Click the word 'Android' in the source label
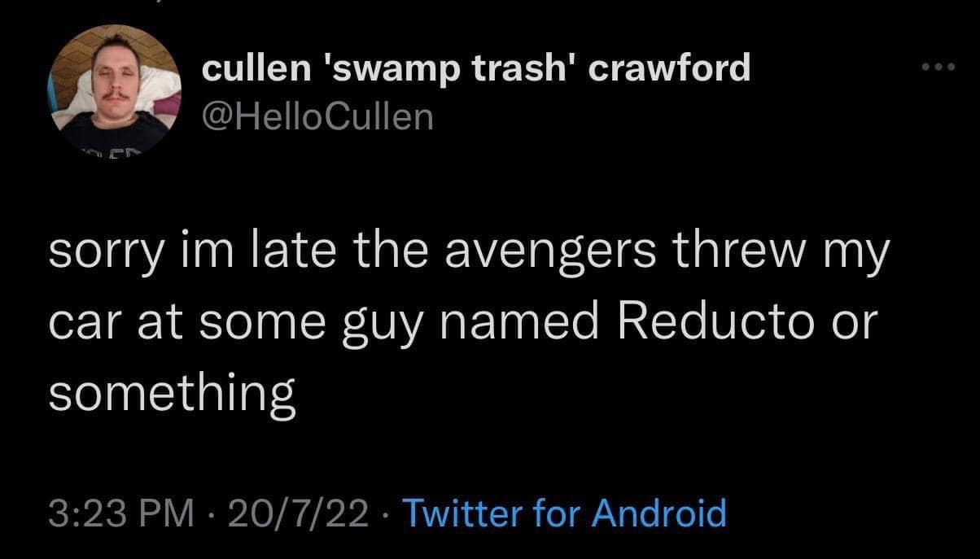The width and height of the screenshot is (980, 559). tap(658, 513)
